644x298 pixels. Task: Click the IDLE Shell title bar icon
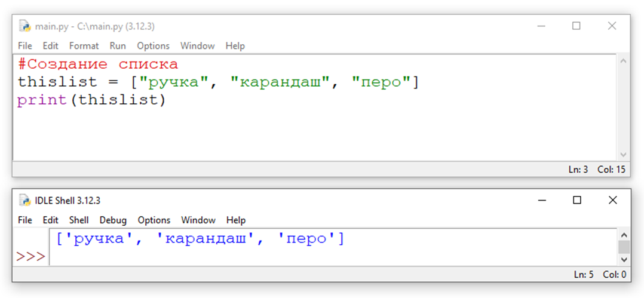(24, 200)
